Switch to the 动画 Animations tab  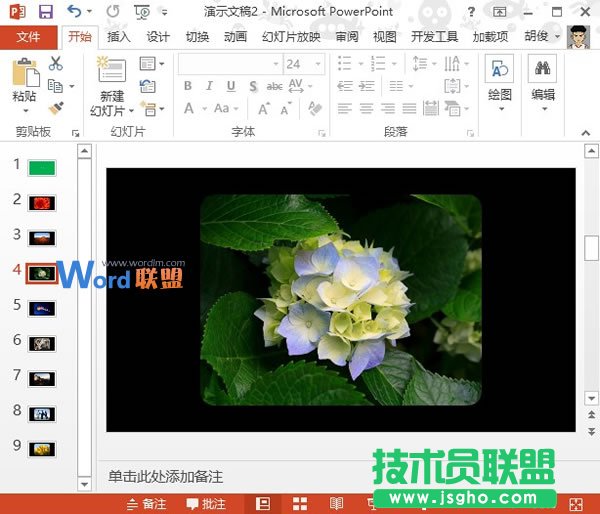235,37
